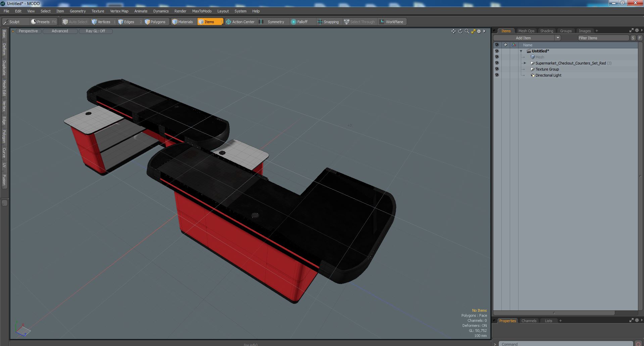Switch to Polygons selection mode

156,22
